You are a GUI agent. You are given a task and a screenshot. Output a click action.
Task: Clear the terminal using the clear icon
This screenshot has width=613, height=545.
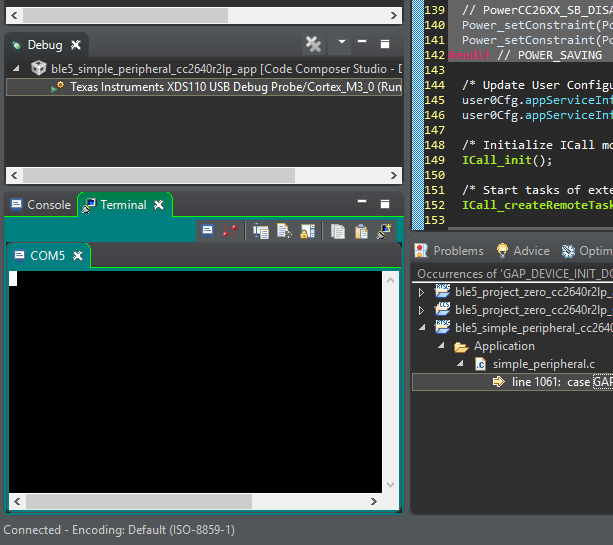point(284,231)
